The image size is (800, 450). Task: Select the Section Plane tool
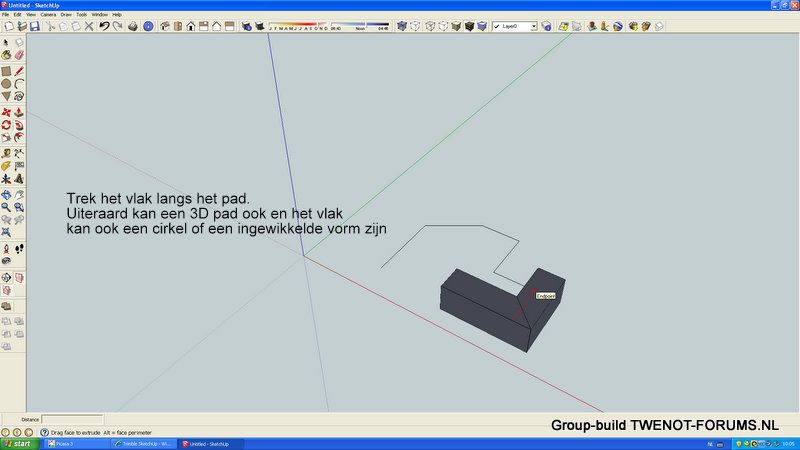(x=6, y=278)
